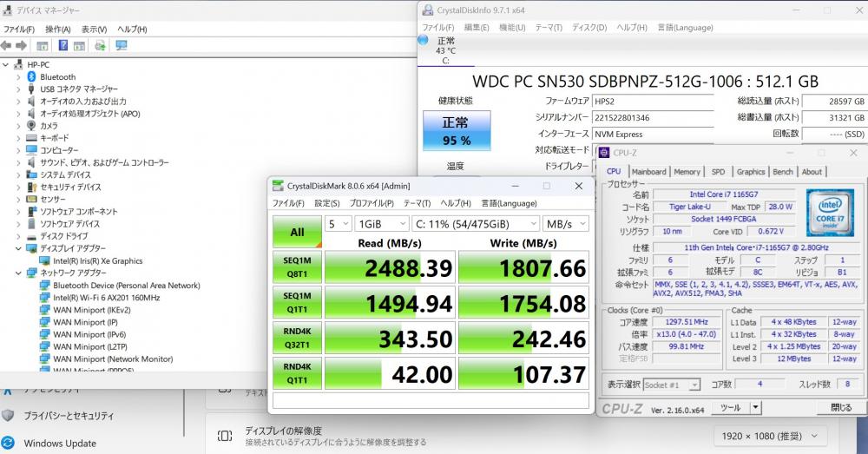Open 設定(S) menu in CrystalDiskMark
Screen dimensions: 868x454
coord(326,203)
